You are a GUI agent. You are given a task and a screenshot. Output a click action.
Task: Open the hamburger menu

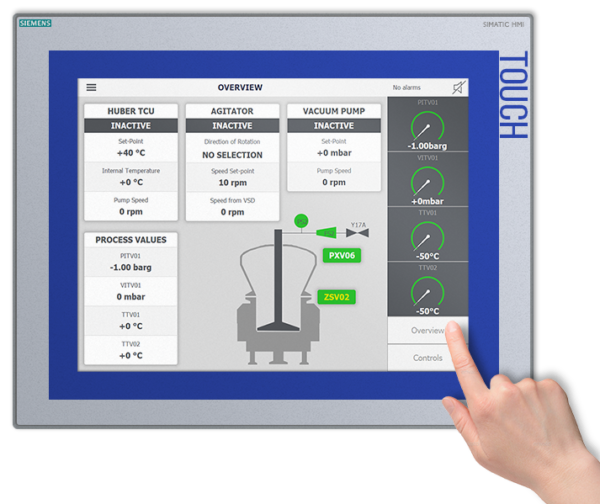click(x=91, y=88)
